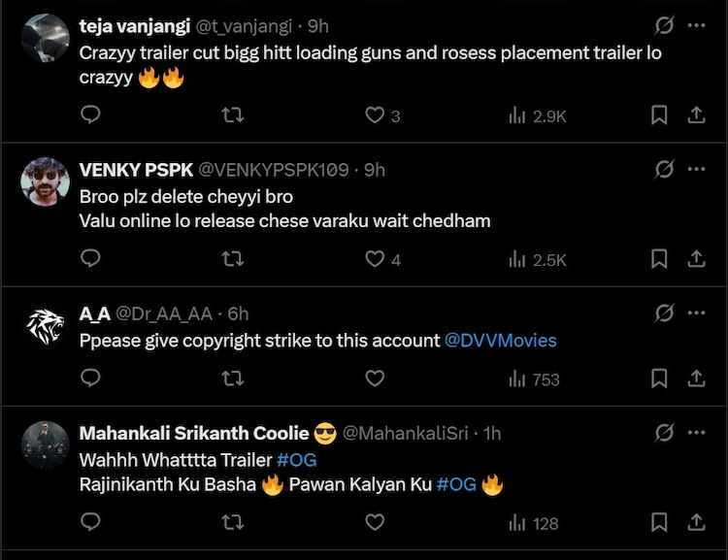The width and height of the screenshot is (728, 560).
Task: Bookmark Mahankali Srikanth's tweet
Action: (659, 523)
